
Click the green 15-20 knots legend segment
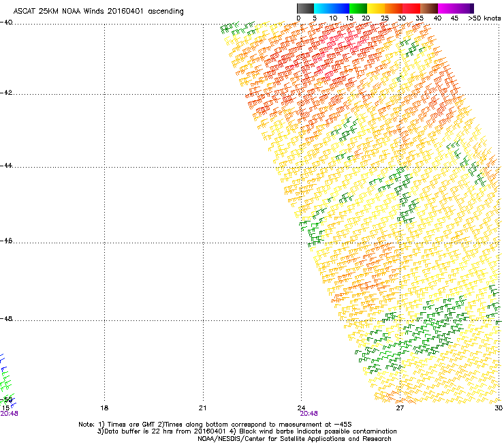tap(358, 8)
